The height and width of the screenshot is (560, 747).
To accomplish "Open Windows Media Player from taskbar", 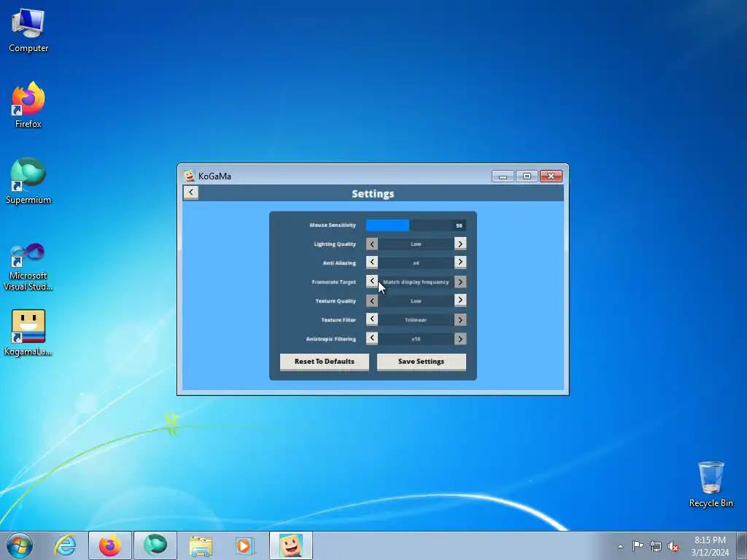I will 245,545.
